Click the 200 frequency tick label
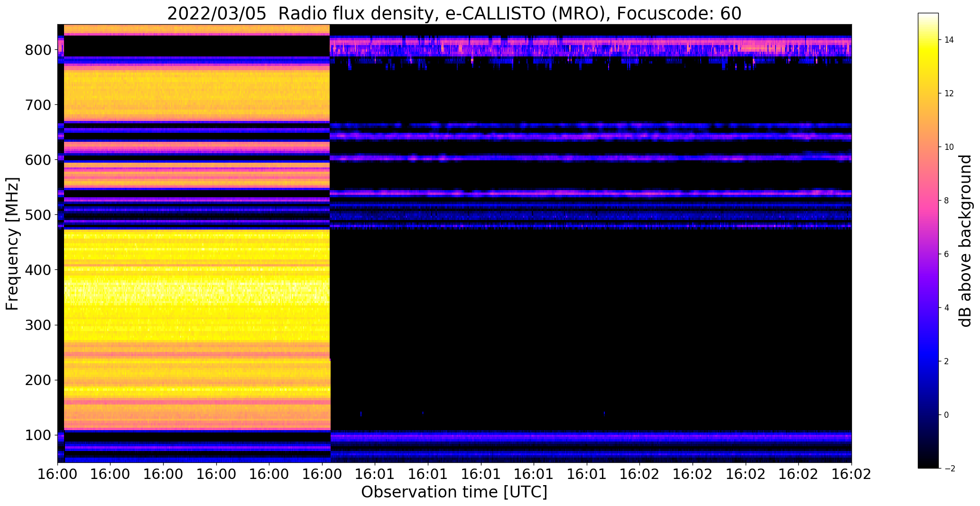Viewport: 980px width, 506px height. tap(38, 380)
